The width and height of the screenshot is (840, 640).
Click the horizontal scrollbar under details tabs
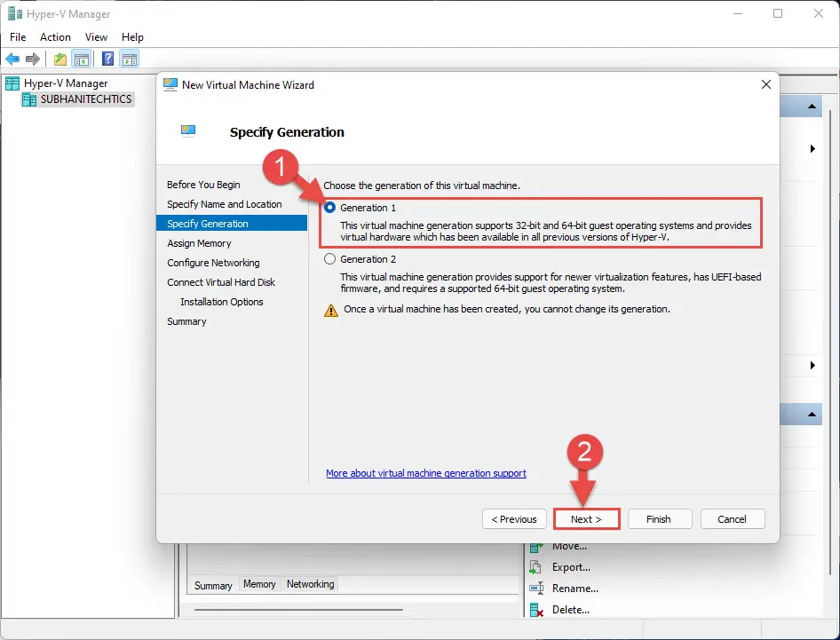point(298,610)
